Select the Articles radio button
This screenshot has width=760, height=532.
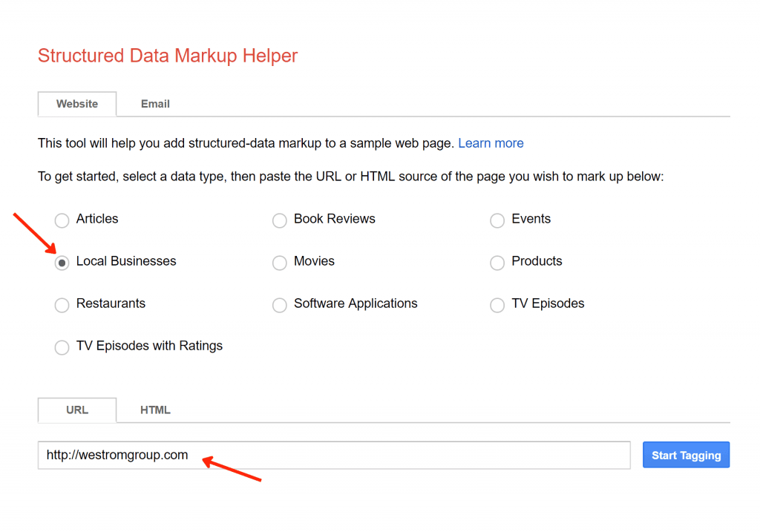tap(62, 220)
